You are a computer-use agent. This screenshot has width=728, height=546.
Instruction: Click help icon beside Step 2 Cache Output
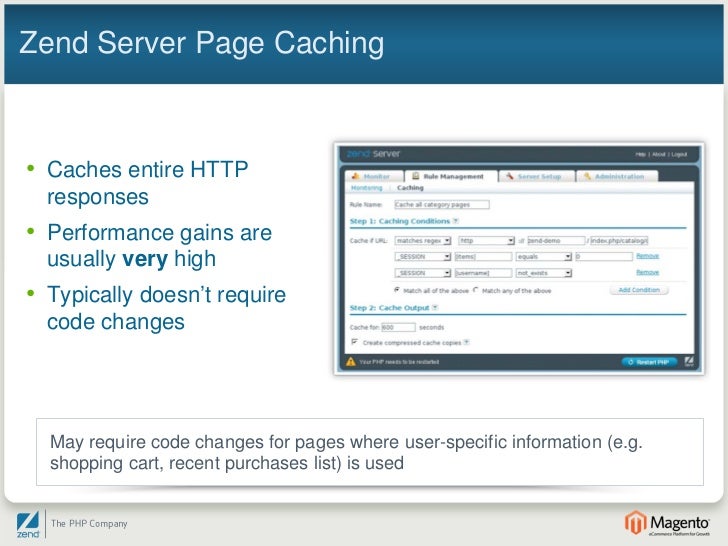tap(435, 307)
